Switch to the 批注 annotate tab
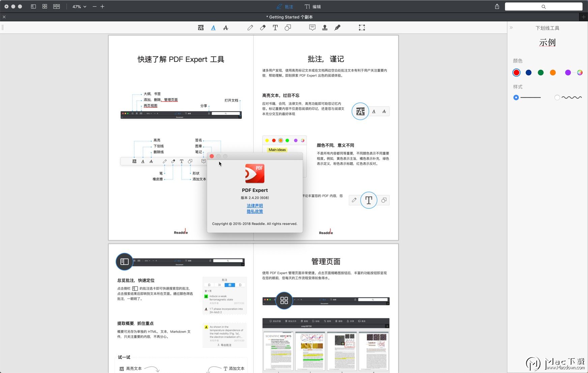Viewport: 588px width, 373px height. (x=285, y=6)
